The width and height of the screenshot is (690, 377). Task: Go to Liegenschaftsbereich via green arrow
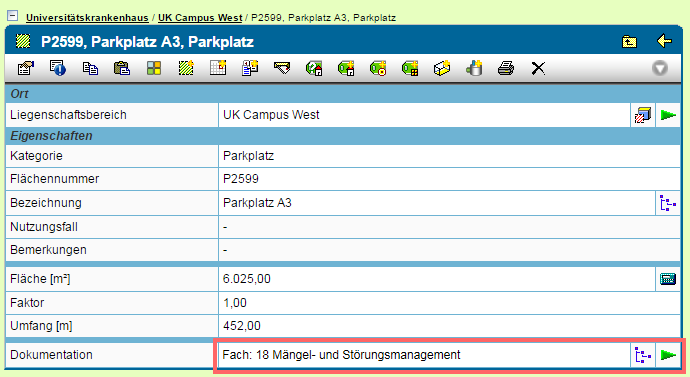(x=668, y=115)
